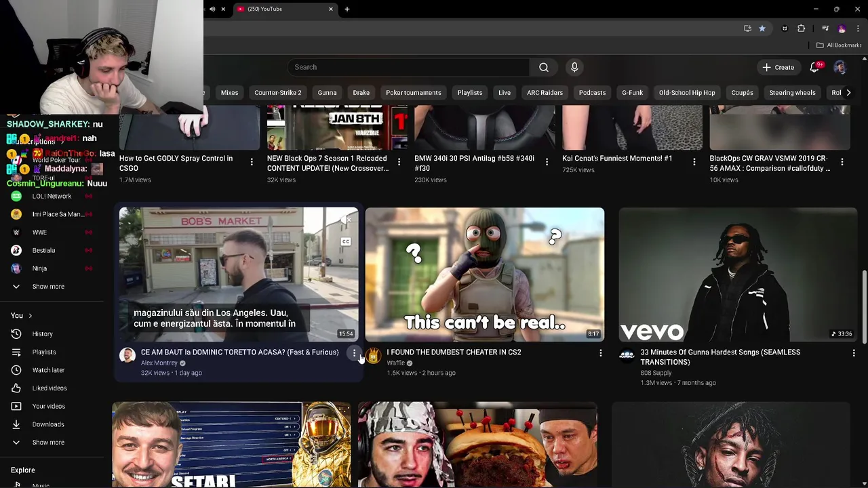Bookmark this page with star icon
Viewport: 868px width, 488px height.
tap(762, 28)
